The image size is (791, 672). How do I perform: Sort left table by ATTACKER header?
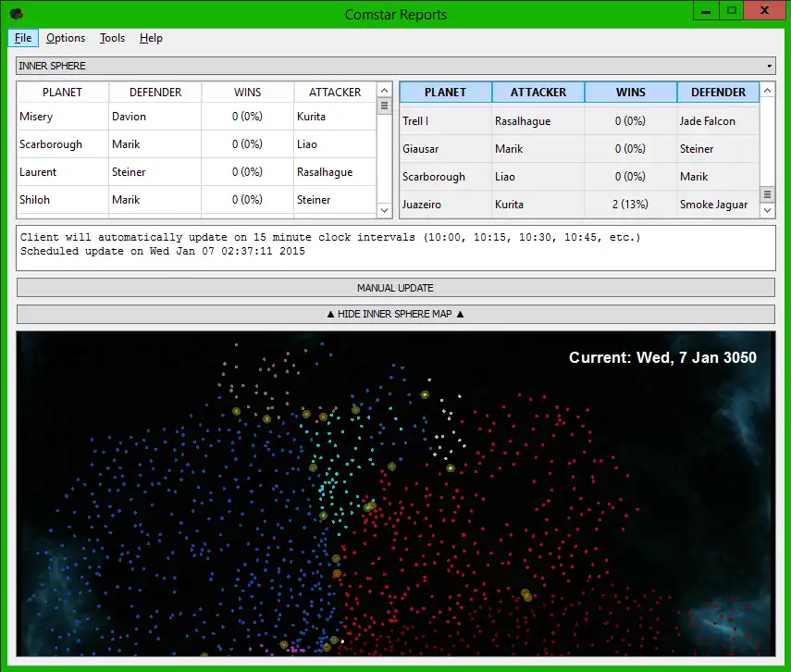[335, 93]
